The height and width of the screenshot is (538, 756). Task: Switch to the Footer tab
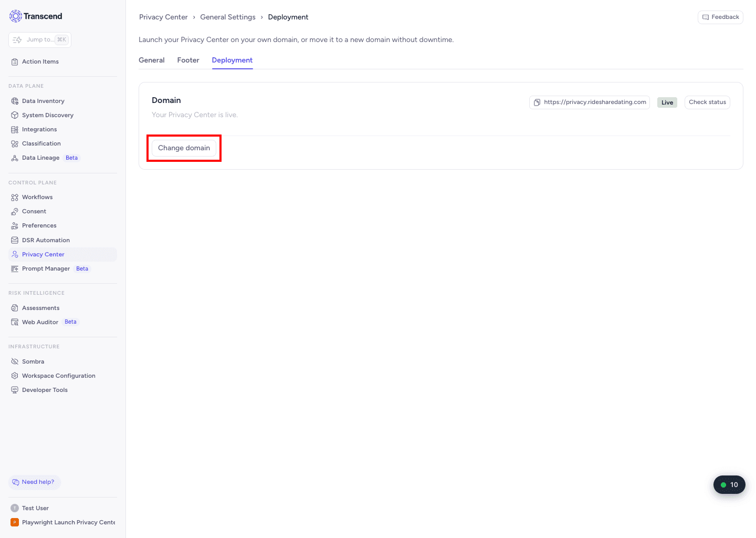click(x=188, y=60)
